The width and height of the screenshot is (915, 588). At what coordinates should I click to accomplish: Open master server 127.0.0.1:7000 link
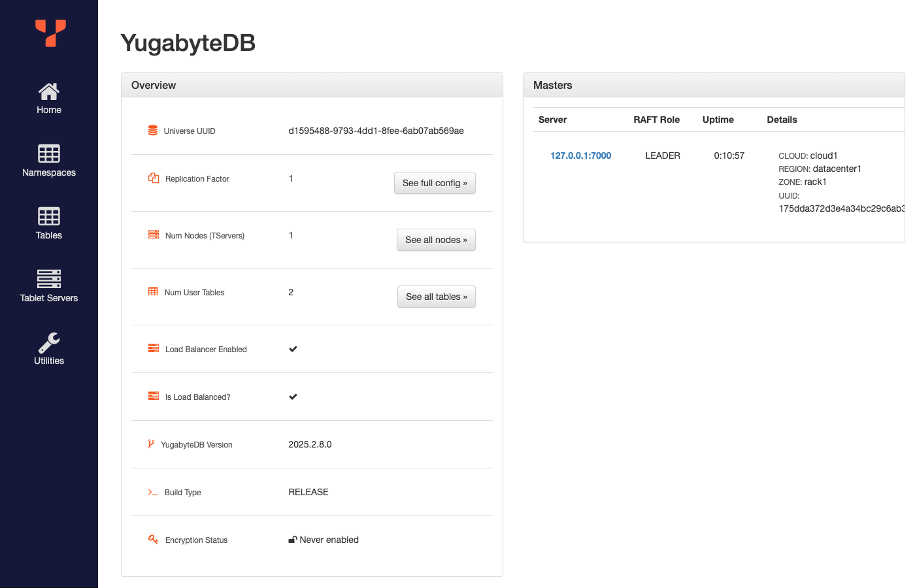[x=580, y=155]
